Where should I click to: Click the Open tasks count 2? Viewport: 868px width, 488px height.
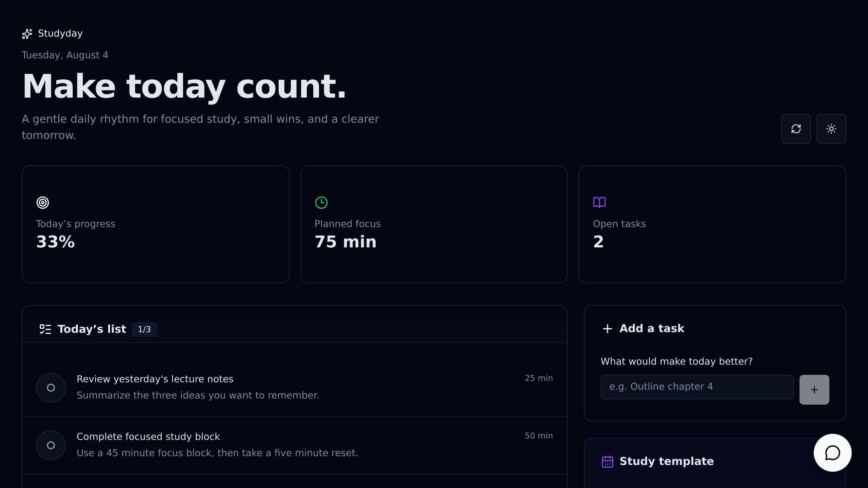click(598, 242)
